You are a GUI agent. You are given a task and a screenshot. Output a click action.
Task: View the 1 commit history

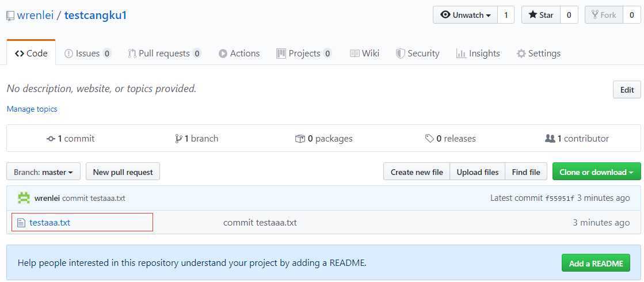pos(71,139)
